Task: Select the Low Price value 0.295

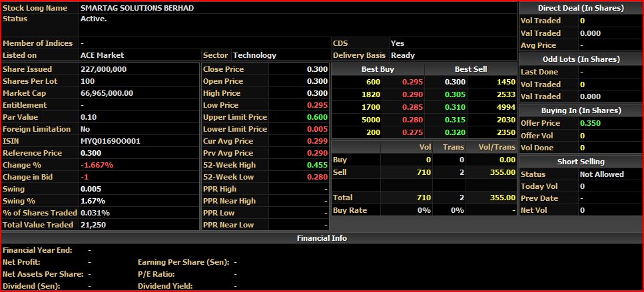Action: pos(318,105)
